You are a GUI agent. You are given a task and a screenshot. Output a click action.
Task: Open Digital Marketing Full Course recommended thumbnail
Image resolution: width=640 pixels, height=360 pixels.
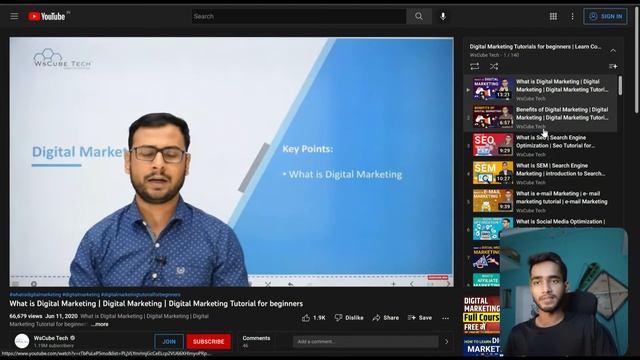tap(482, 315)
